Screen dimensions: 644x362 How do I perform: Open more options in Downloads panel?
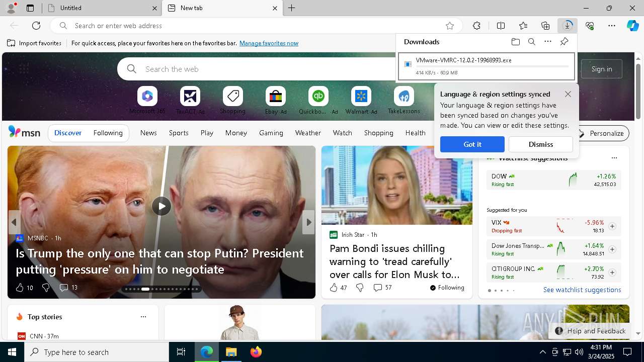click(x=548, y=42)
